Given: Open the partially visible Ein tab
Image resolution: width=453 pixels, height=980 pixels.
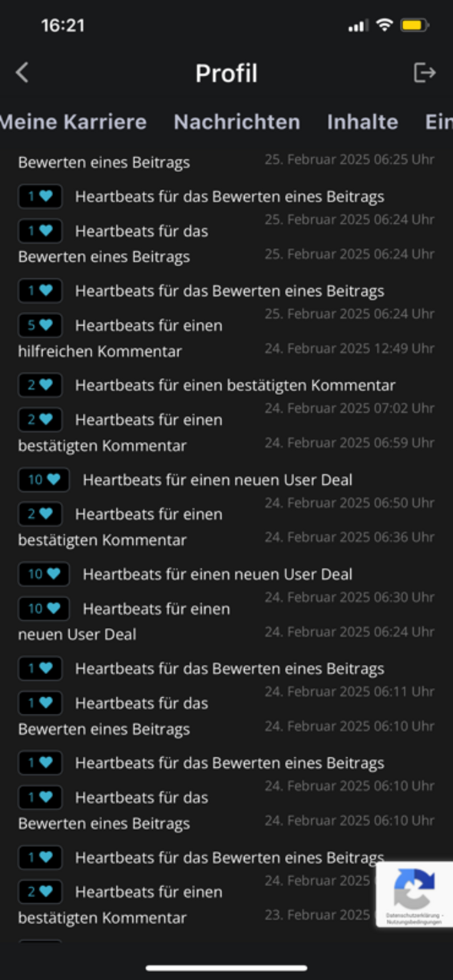Looking at the screenshot, I should click(438, 121).
